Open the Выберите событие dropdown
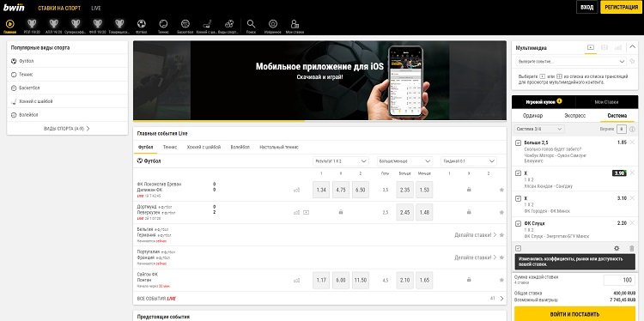 coord(570,61)
